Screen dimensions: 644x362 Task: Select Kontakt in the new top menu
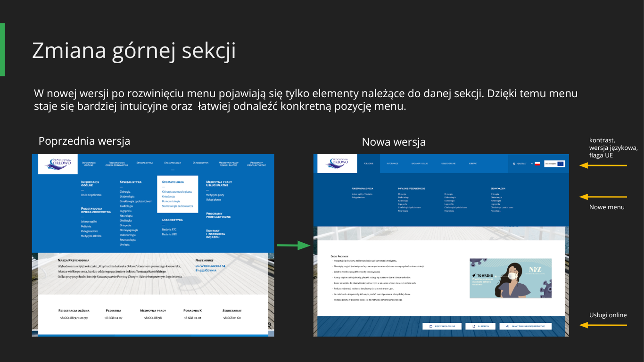point(473,164)
